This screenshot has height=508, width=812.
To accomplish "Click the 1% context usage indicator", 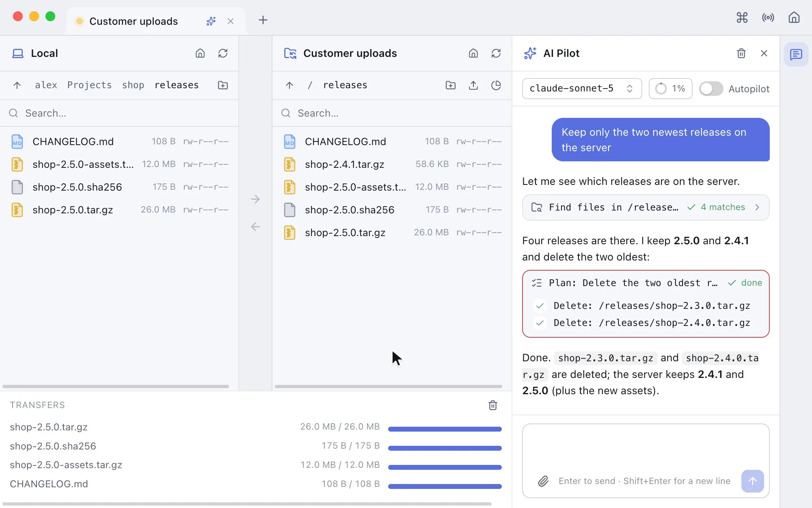I will click(670, 89).
